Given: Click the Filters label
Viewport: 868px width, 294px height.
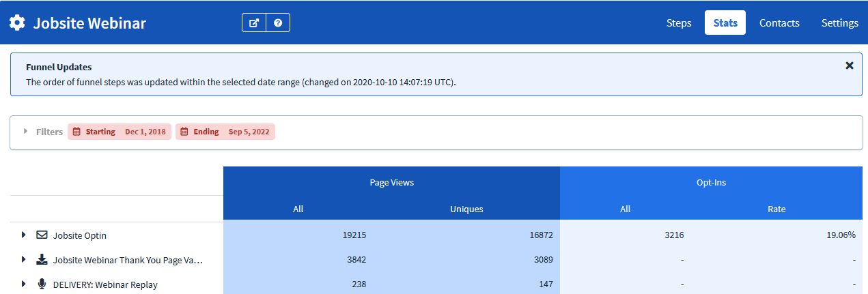Looking at the screenshot, I should 49,132.
